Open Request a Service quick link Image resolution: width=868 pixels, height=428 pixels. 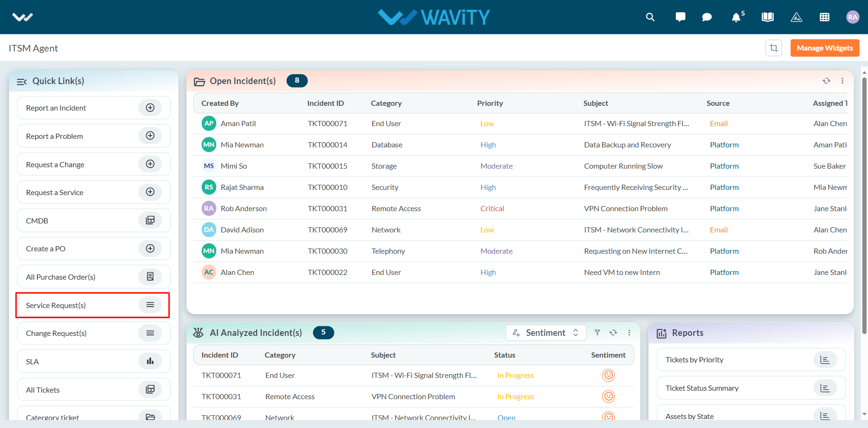tap(94, 192)
